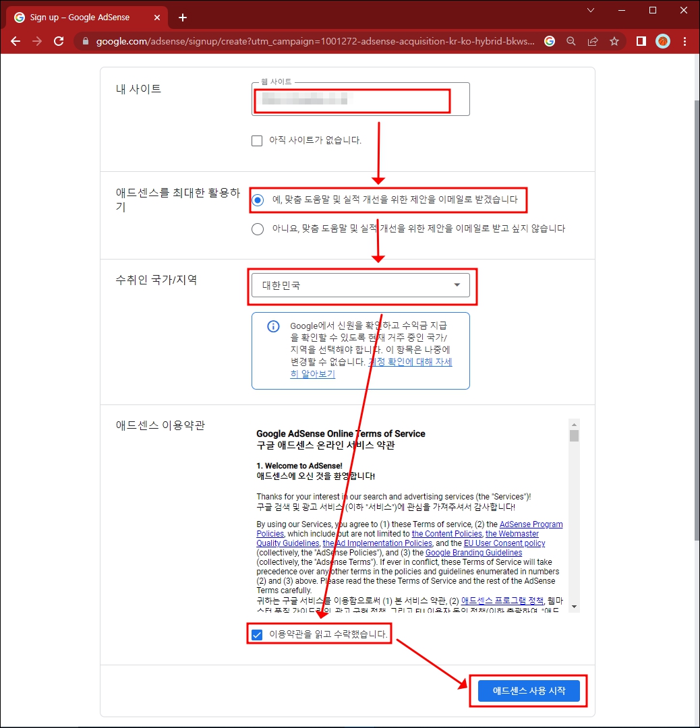The image size is (700, 728).
Task: Open the 수취인 국가/지역 country dropdown
Action: tap(459, 284)
